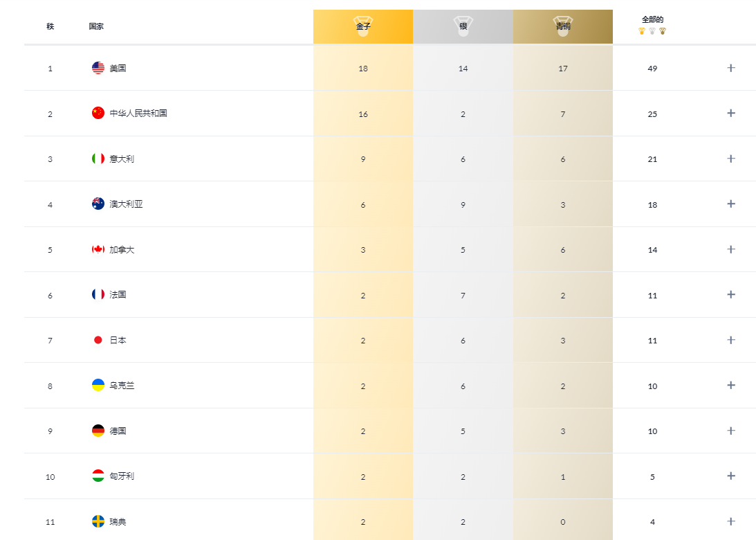Sort by the 银 silver column header
Screen dimensions: 756x540
[463, 26]
